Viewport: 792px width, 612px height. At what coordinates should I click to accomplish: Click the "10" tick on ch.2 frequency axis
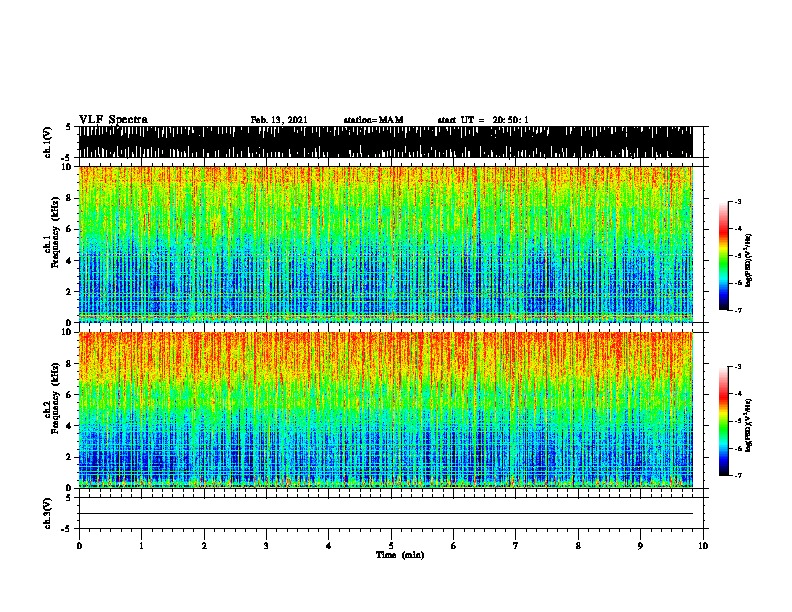[68, 332]
